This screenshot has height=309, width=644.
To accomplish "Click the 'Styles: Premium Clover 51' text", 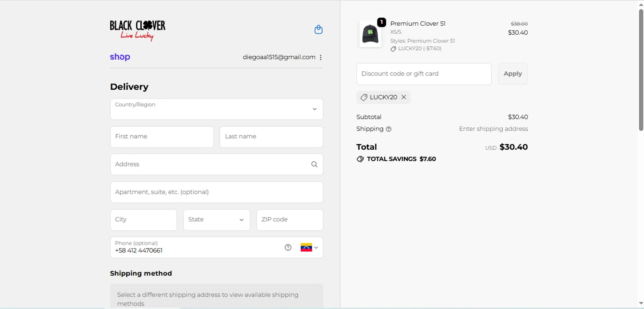I will pos(422,41).
